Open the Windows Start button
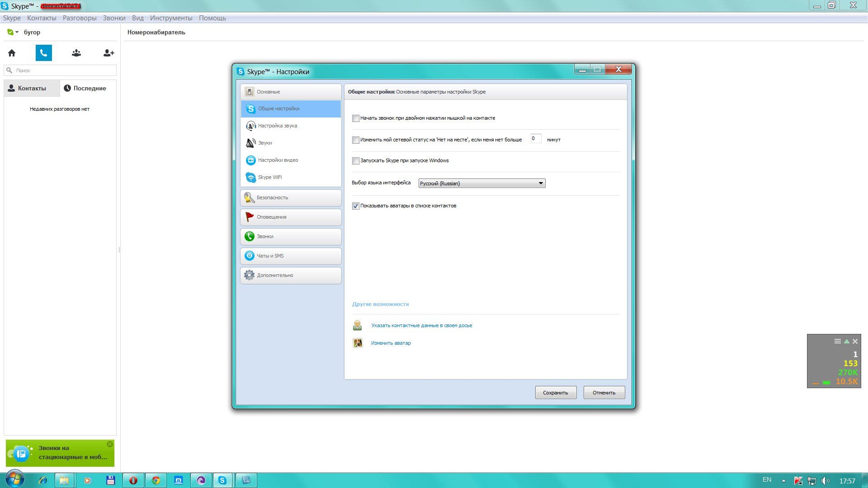The height and width of the screenshot is (488, 868). click(x=14, y=480)
